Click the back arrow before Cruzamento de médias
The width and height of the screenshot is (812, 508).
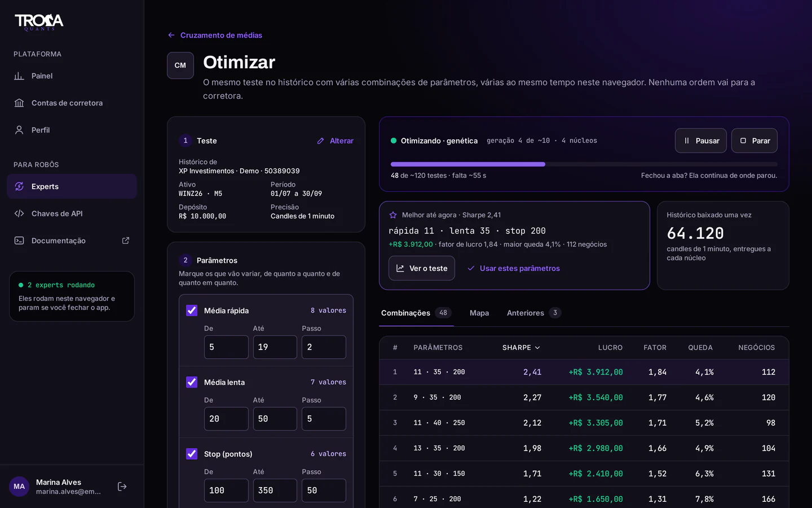point(171,35)
